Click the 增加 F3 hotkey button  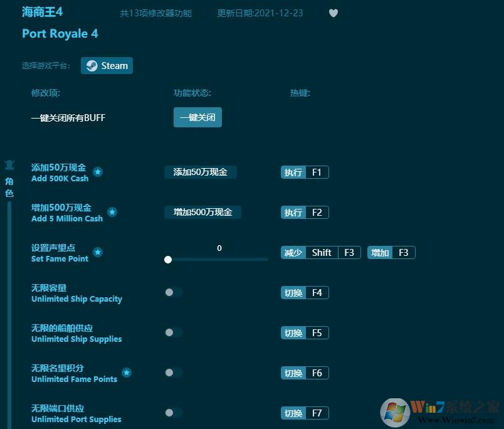click(391, 253)
